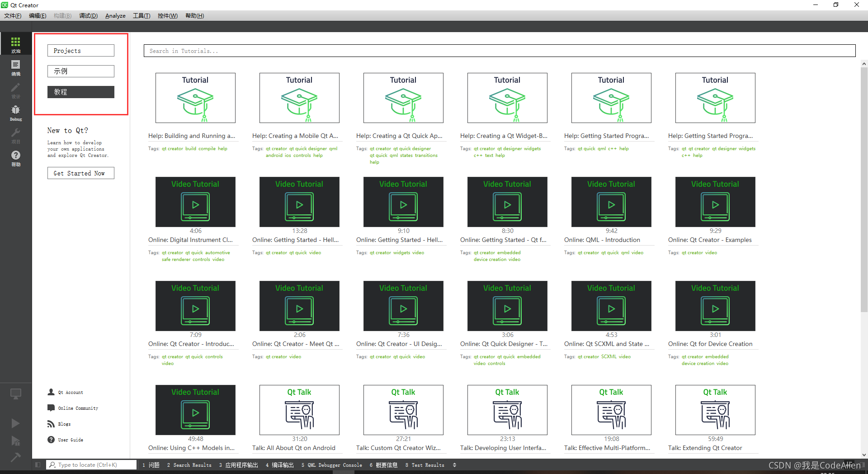The image size is (868, 474).
Task: Play Qt SCXML and State video tutorial
Action: [x=611, y=306]
